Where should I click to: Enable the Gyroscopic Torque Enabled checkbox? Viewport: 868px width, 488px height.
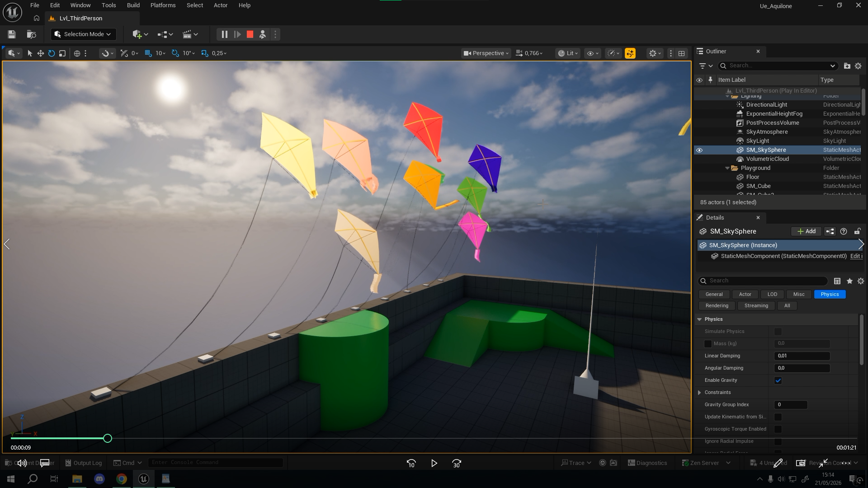click(x=778, y=429)
